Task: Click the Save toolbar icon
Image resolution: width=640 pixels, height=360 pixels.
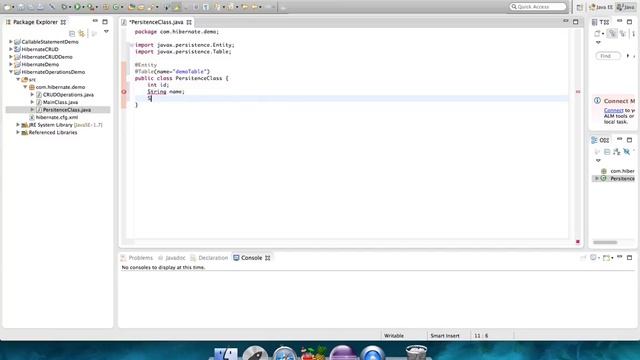Action: click(x=21, y=7)
